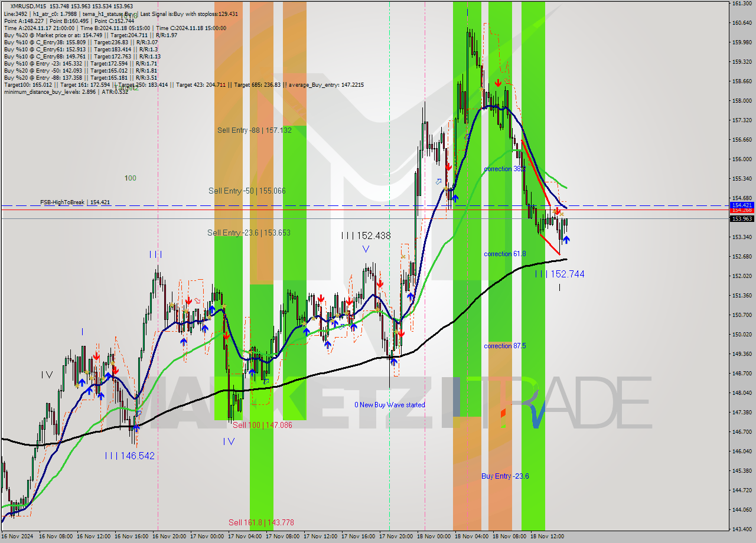Click the 148.040 price axis value

(x=742, y=393)
